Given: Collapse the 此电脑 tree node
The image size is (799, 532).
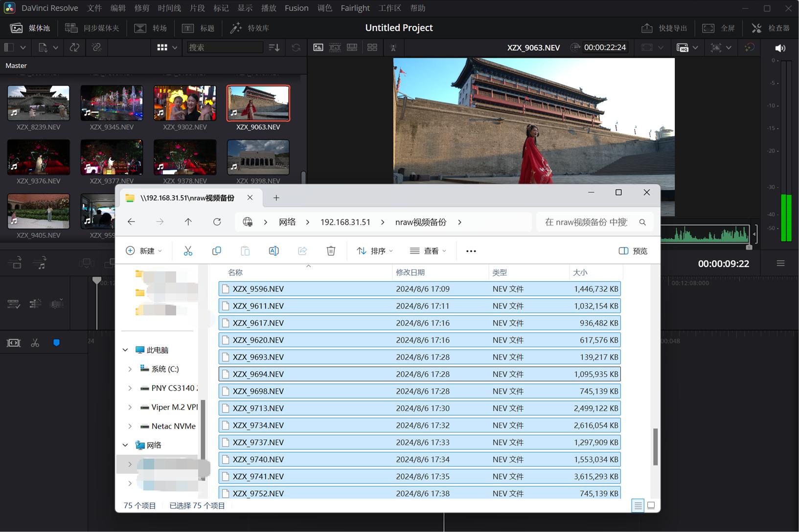Looking at the screenshot, I should 125,350.
